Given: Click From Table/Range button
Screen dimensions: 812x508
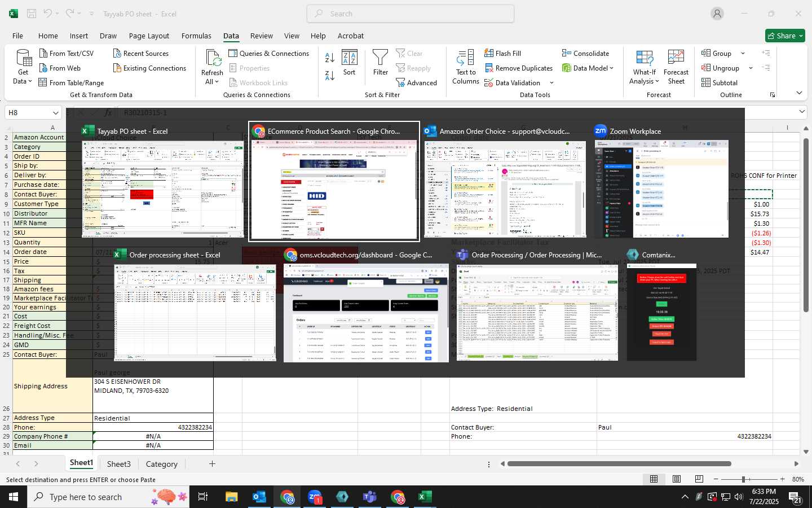Looking at the screenshot, I should pyautogui.click(x=71, y=82).
